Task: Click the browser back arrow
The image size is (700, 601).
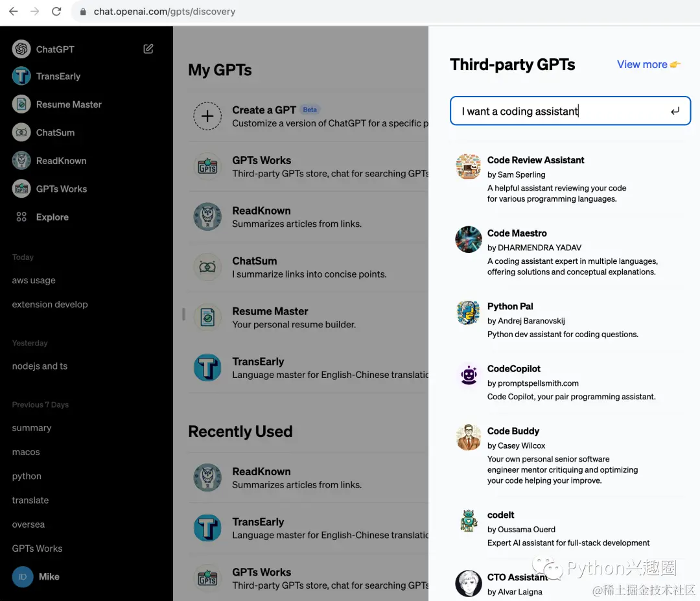Action: 14,11
